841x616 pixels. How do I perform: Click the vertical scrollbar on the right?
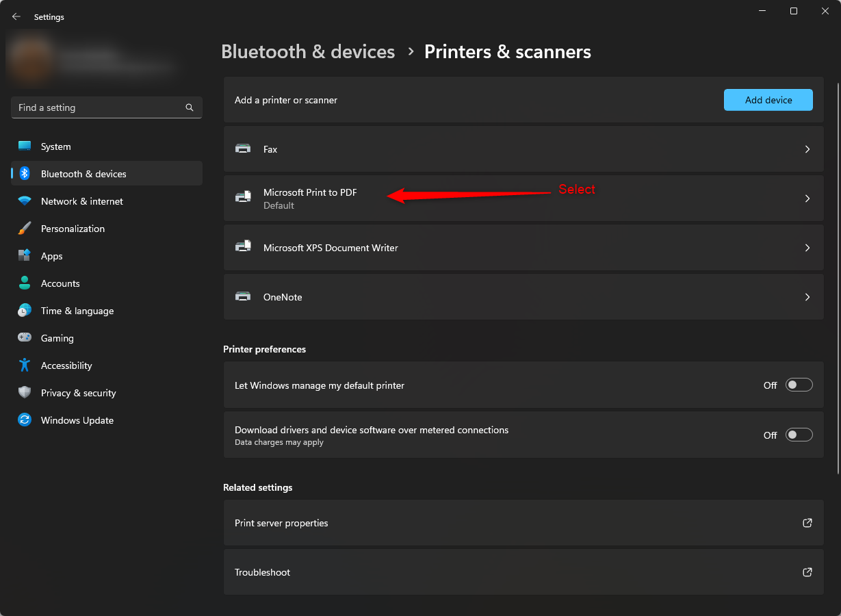click(838, 277)
